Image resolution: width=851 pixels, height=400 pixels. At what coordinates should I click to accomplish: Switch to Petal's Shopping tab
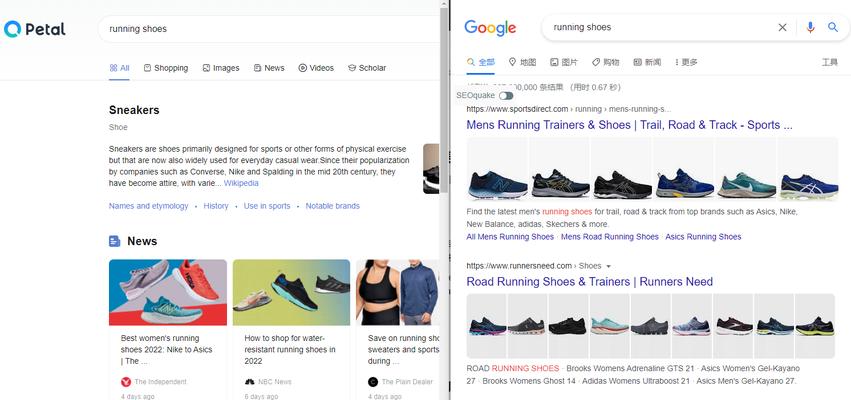[166, 68]
